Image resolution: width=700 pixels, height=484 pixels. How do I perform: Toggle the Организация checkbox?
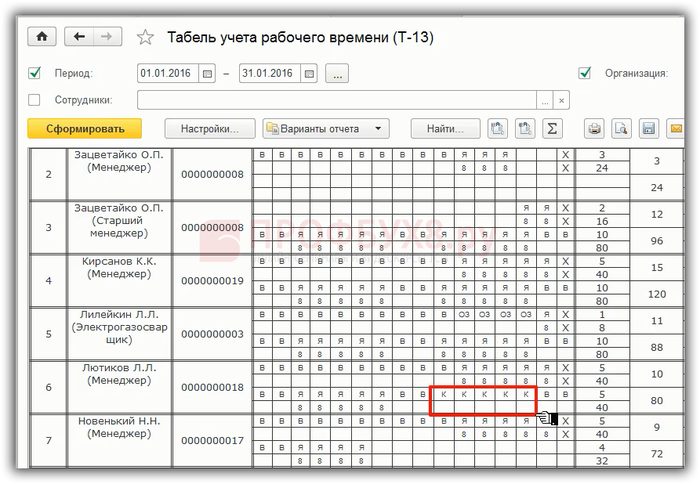[x=584, y=73]
